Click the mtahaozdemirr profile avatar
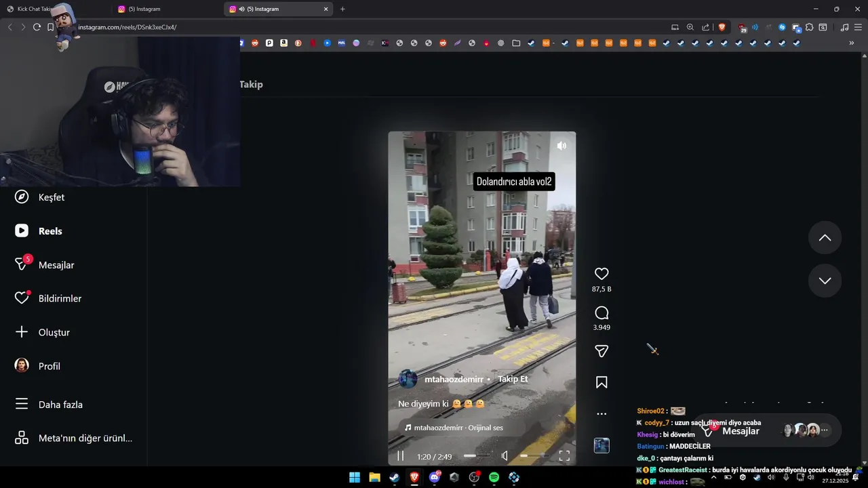Screen dimensions: 868x488 tap(408, 379)
